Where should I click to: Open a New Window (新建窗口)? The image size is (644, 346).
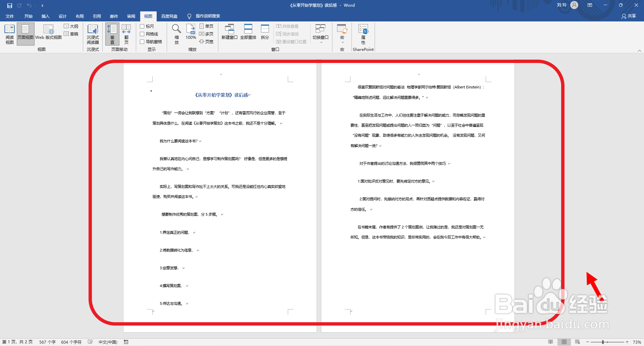click(229, 32)
